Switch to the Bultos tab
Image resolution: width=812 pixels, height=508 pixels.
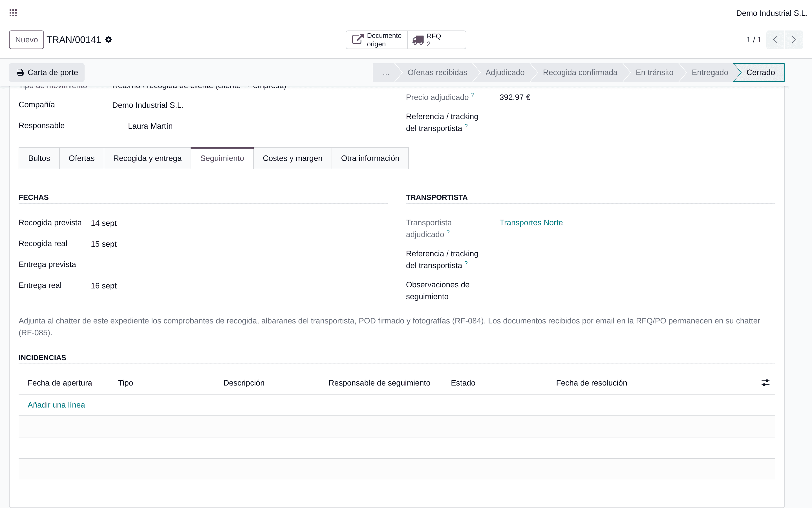point(39,158)
